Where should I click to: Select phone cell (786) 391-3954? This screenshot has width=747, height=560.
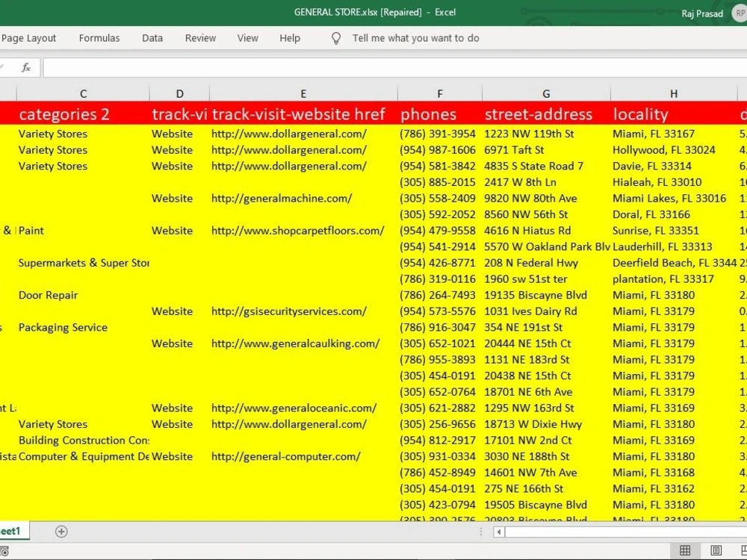point(440,134)
